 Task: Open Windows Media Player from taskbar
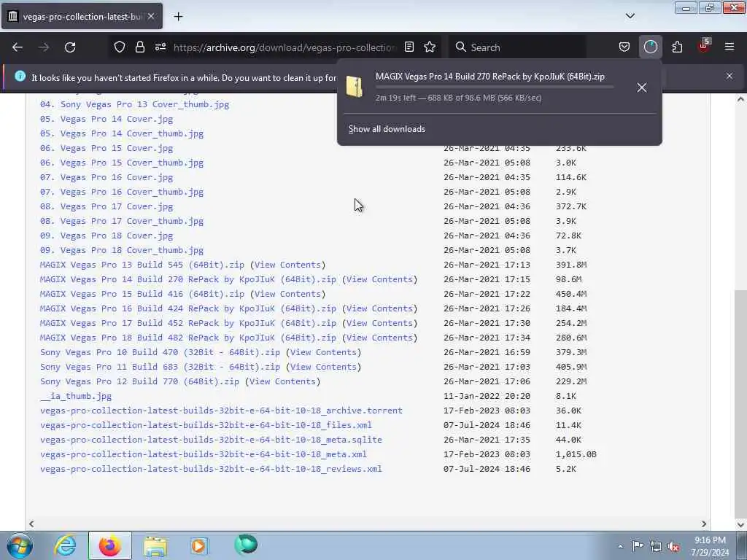[x=199, y=545]
